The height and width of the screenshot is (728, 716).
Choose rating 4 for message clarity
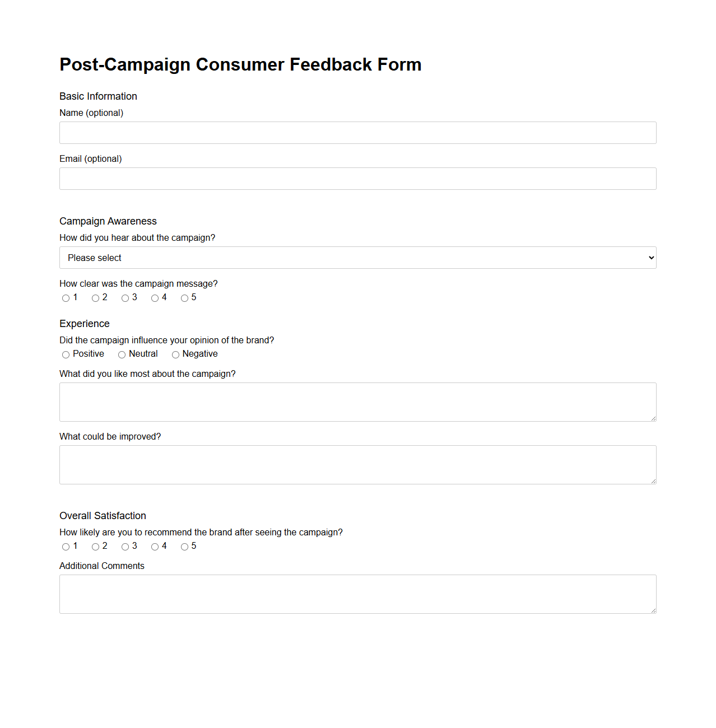(x=155, y=298)
